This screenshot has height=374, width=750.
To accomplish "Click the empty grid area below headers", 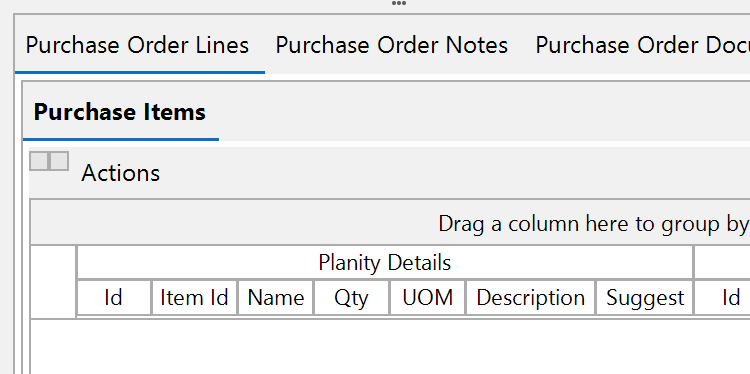I will click(x=390, y=347).
